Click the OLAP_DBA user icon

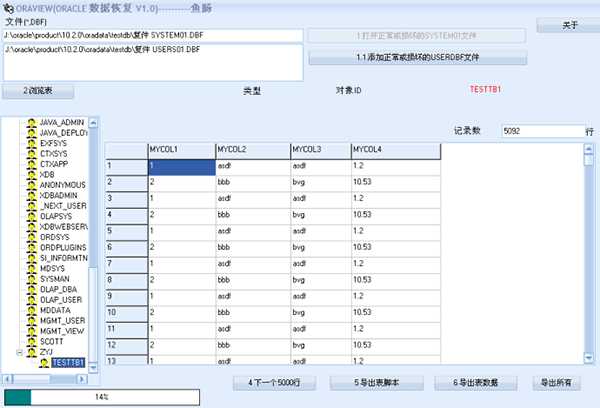(32, 290)
